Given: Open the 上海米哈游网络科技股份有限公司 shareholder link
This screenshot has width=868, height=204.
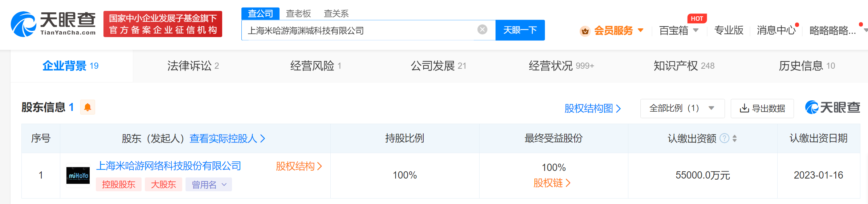Looking at the screenshot, I should tap(168, 166).
